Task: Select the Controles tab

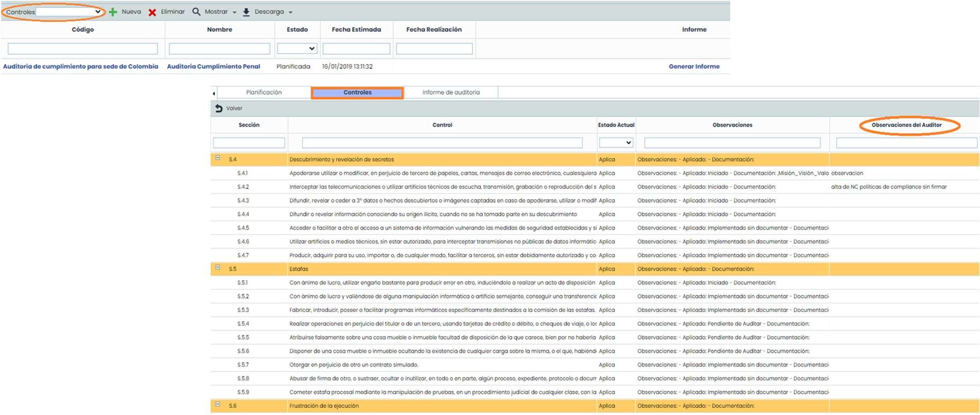Action: [357, 92]
